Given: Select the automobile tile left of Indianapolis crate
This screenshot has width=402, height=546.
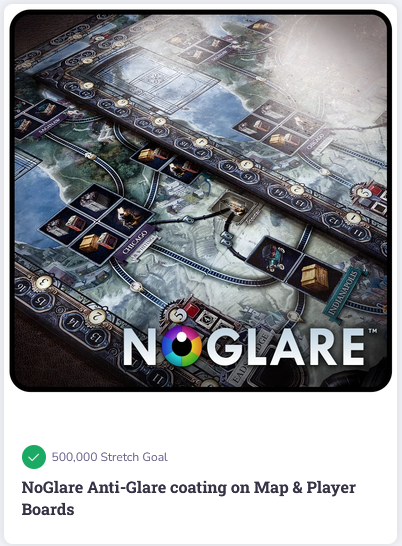Looking at the screenshot, I should [274, 259].
